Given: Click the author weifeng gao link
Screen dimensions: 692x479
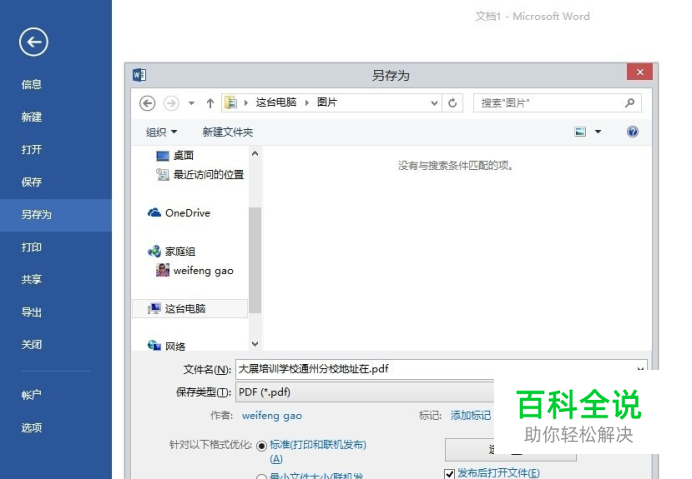Looking at the screenshot, I should [272, 415].
